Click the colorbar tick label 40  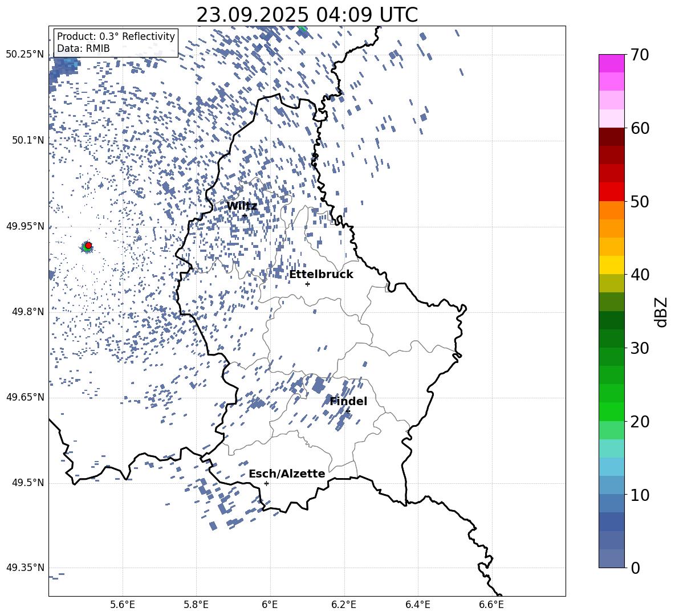640,275
